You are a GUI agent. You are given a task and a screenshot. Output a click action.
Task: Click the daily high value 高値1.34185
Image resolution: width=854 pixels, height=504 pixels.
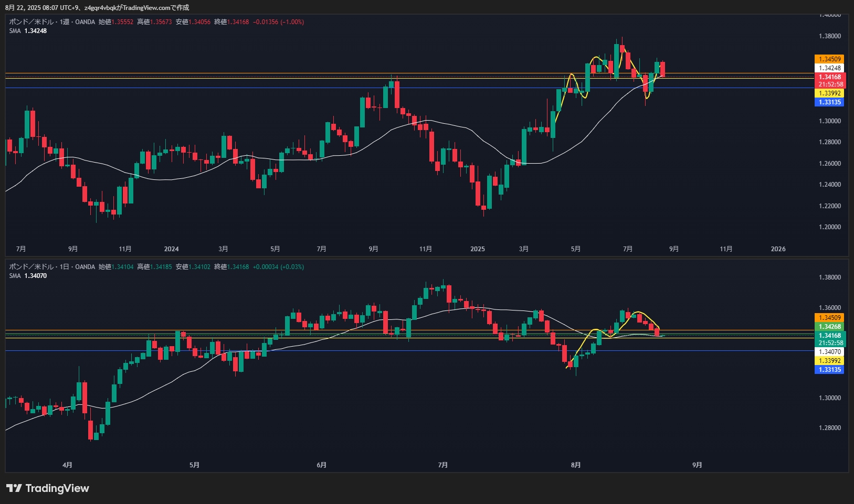pos(154,267)
